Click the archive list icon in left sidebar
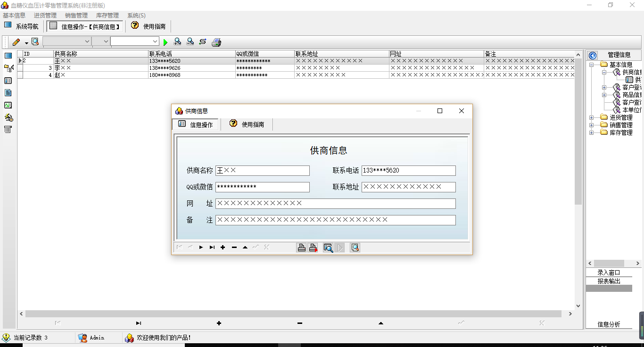This screenshot has width=644, height=347. (x=8, y=130)
